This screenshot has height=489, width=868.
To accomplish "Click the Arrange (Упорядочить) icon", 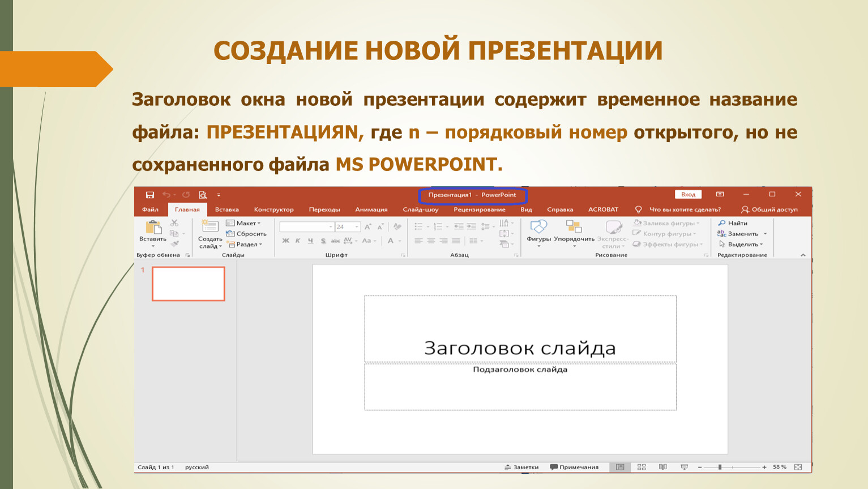I will pos(574,228).
